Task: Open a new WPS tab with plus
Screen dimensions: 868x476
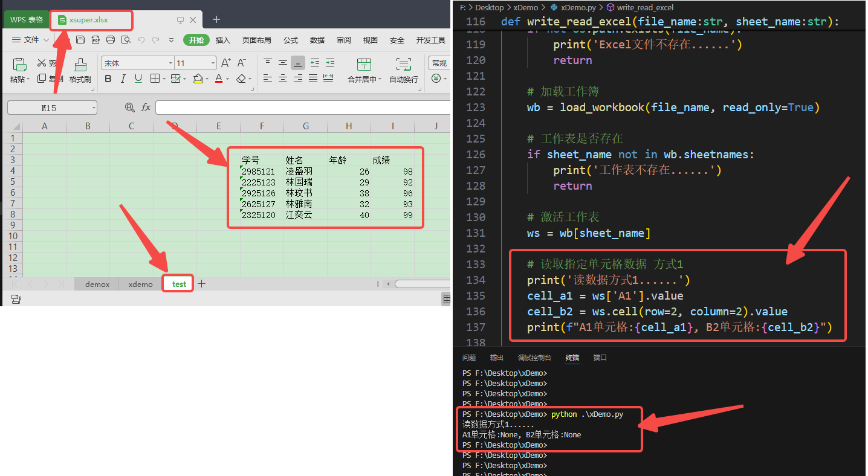Action: 216,19
